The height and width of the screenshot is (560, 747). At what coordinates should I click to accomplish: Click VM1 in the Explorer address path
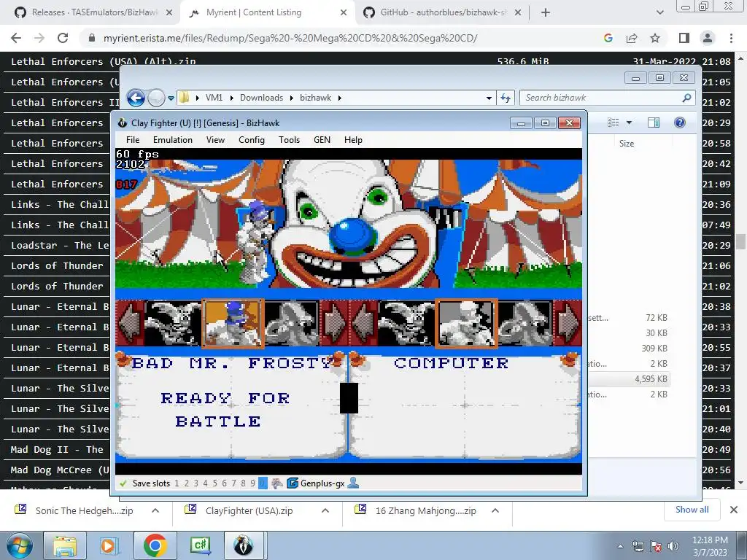(x=214, y=98)
